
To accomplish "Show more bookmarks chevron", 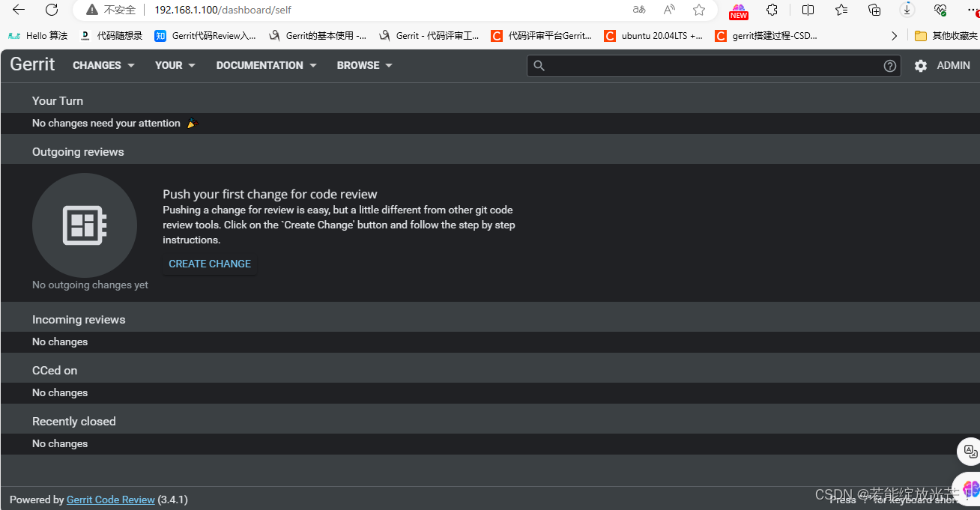I will coord(894,35).
